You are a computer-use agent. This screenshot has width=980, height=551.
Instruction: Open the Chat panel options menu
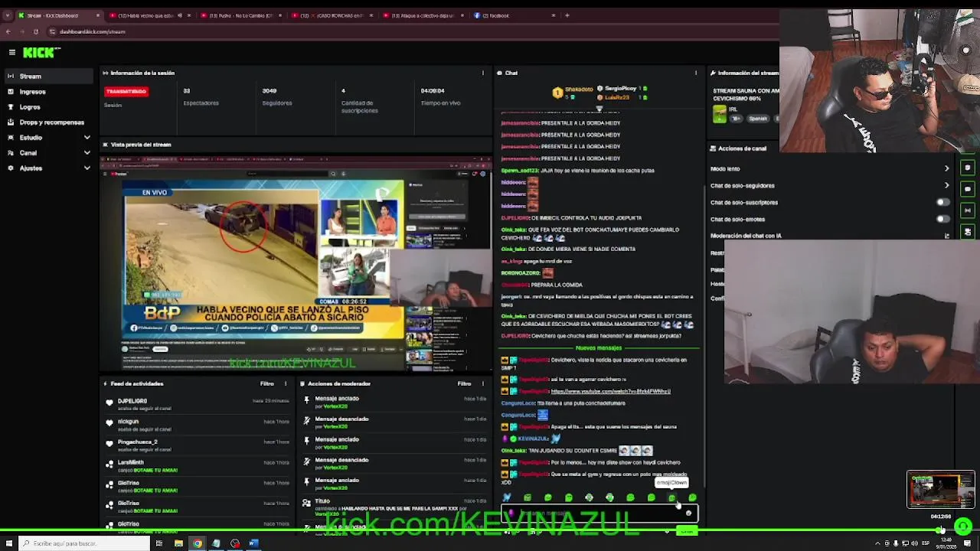point(695,73)
